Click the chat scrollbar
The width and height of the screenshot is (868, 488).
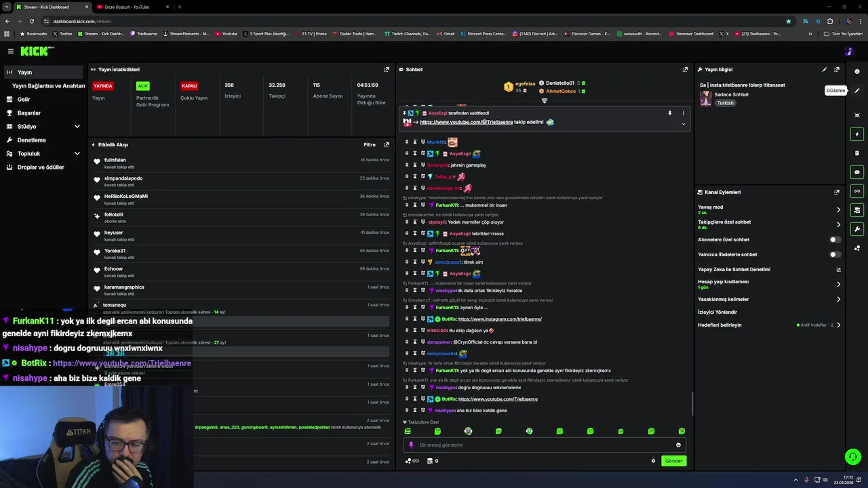[692, 404]
